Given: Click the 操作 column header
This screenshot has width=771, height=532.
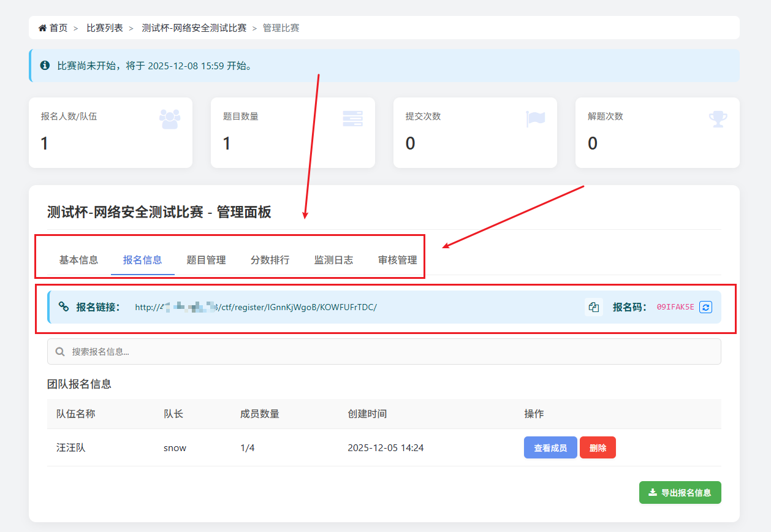Looking at the screenshot, I should click(534, 414).
